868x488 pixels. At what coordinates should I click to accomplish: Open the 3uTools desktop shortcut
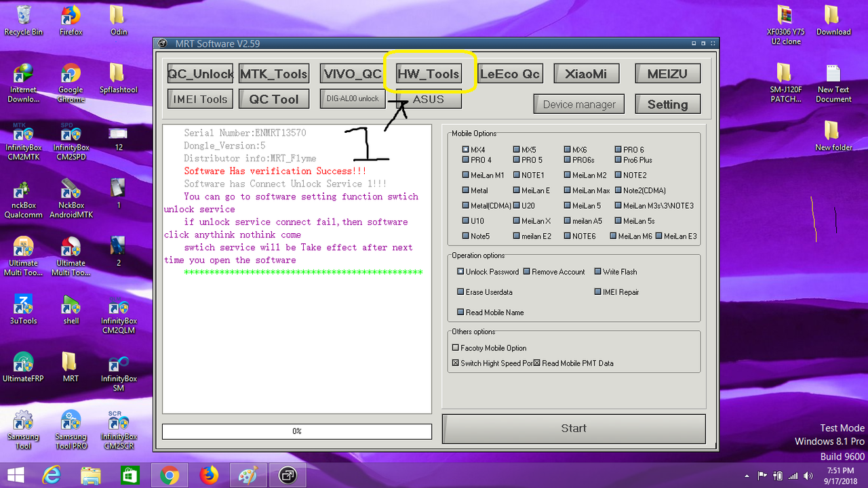coord(23,310)
